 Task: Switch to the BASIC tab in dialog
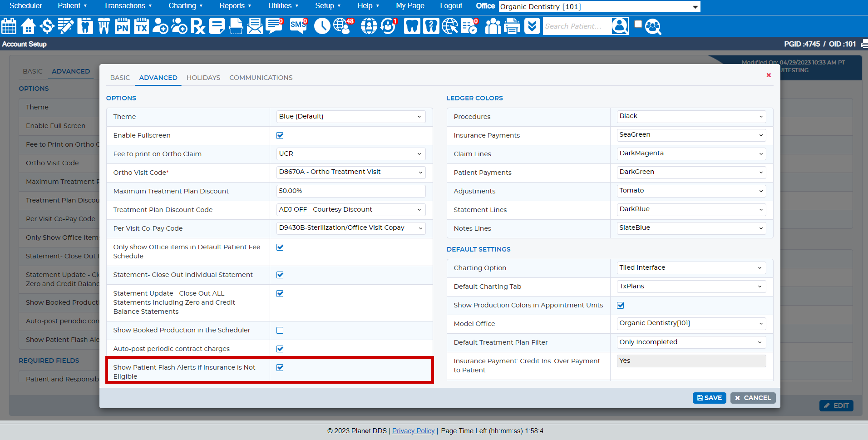click(120, 78)
